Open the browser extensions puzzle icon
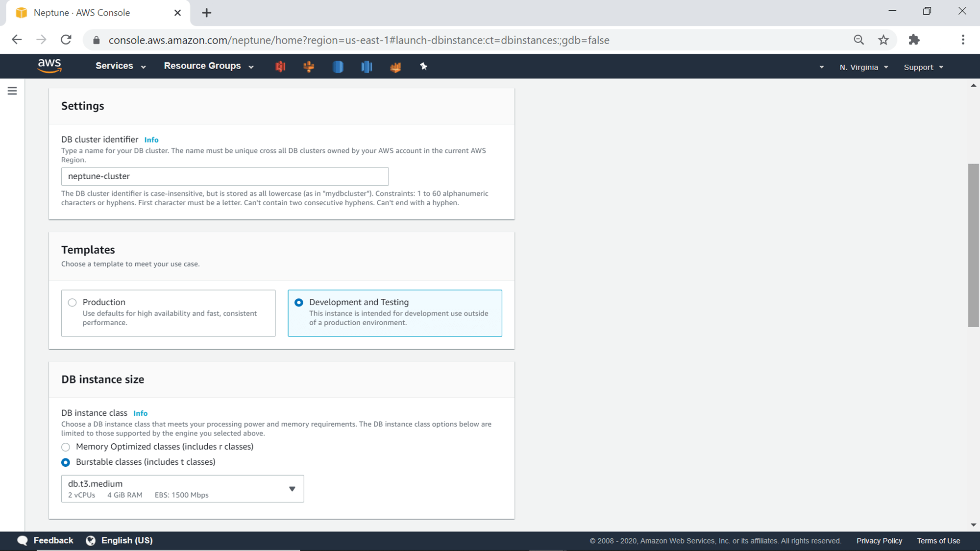The width and height of the screenshot is (980, 551). [x=914, y=40]
